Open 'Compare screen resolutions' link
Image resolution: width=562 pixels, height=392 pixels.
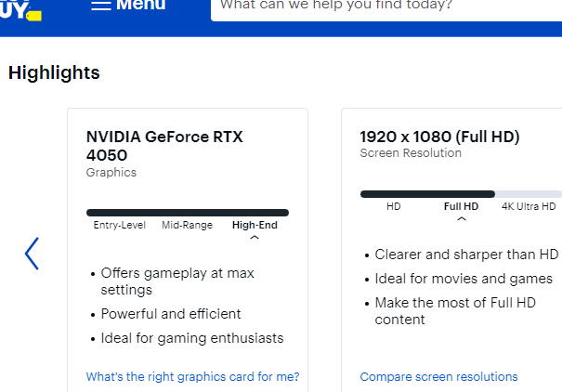[x=438, y=376]
